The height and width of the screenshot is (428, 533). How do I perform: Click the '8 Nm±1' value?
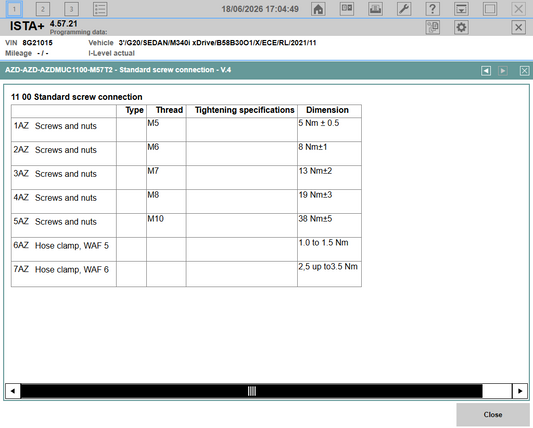[x=313, y=147]
